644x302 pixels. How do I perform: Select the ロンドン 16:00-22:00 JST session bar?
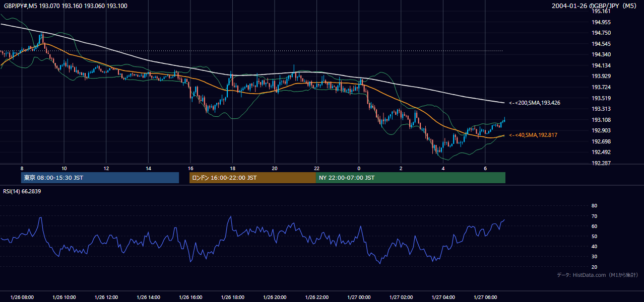click(x=252, y=178)
